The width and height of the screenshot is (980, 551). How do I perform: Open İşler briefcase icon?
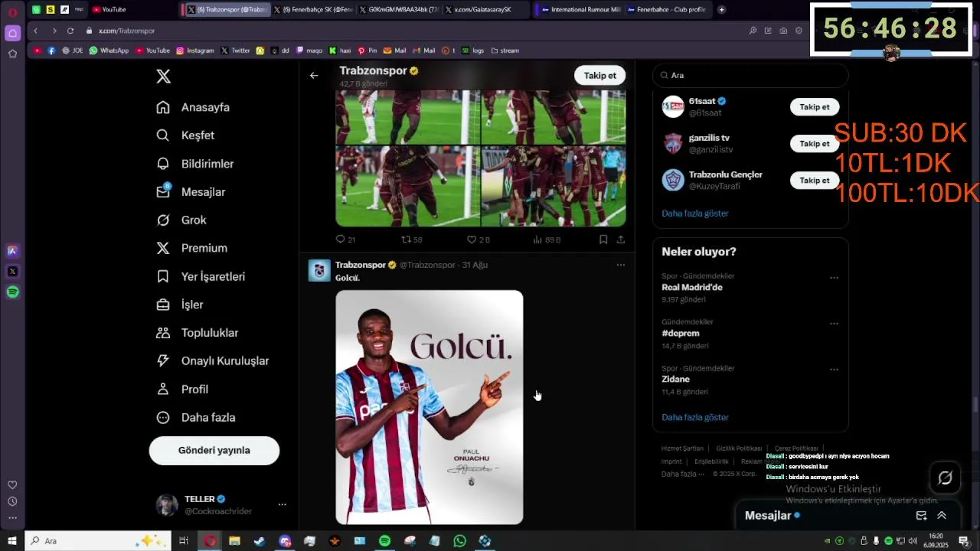click(x=163, y=305)
